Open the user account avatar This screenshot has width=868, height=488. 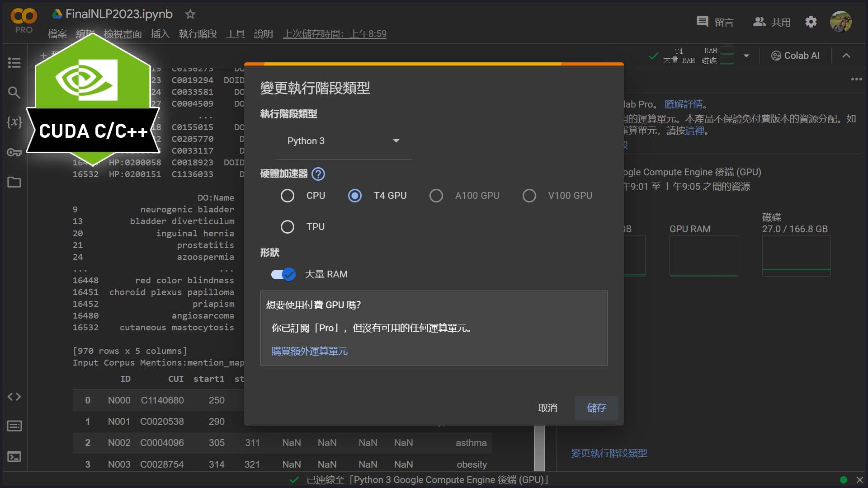[841, 22]
